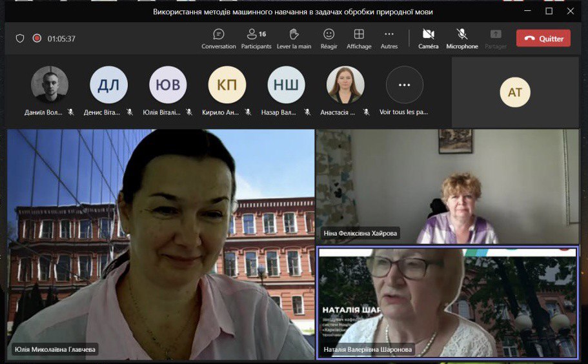Select Юлія Миколаївна Главчева video tile

[x=160, y=244]
